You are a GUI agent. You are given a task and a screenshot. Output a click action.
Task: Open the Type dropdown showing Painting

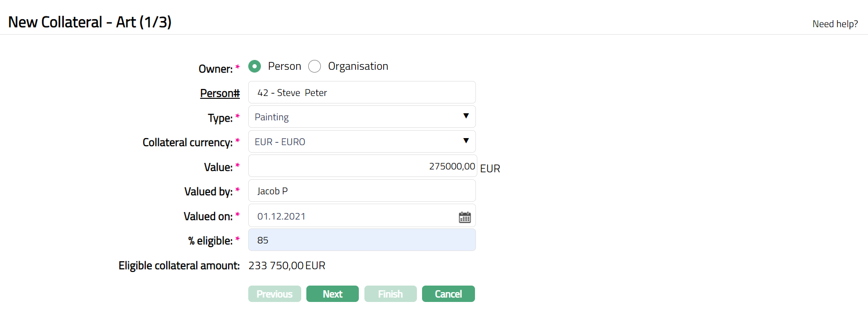click(x=362, y=117)
